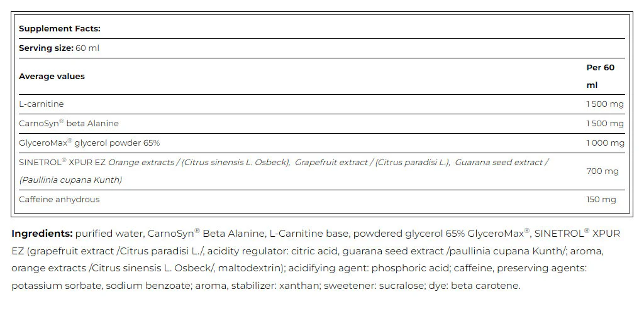Select CarnoSyn beta Alanine row label
Viewport: 644px width, 314px height.
69,123
